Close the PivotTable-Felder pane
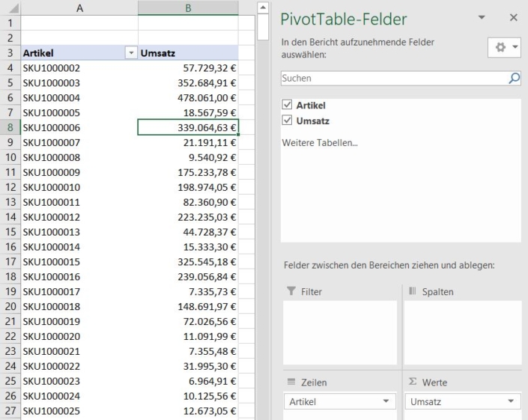Viewport: 528px width, 420px height. [514, 17]
